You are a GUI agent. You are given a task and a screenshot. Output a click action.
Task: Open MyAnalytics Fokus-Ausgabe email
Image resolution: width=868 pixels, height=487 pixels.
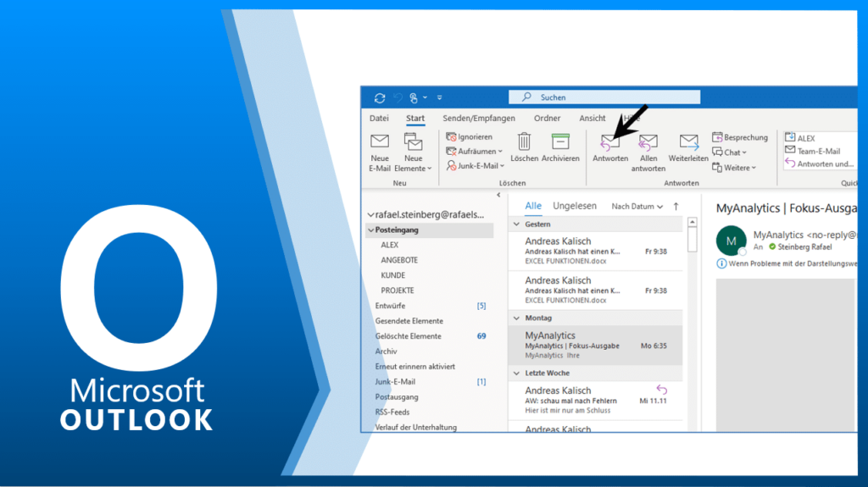(596, 346)
